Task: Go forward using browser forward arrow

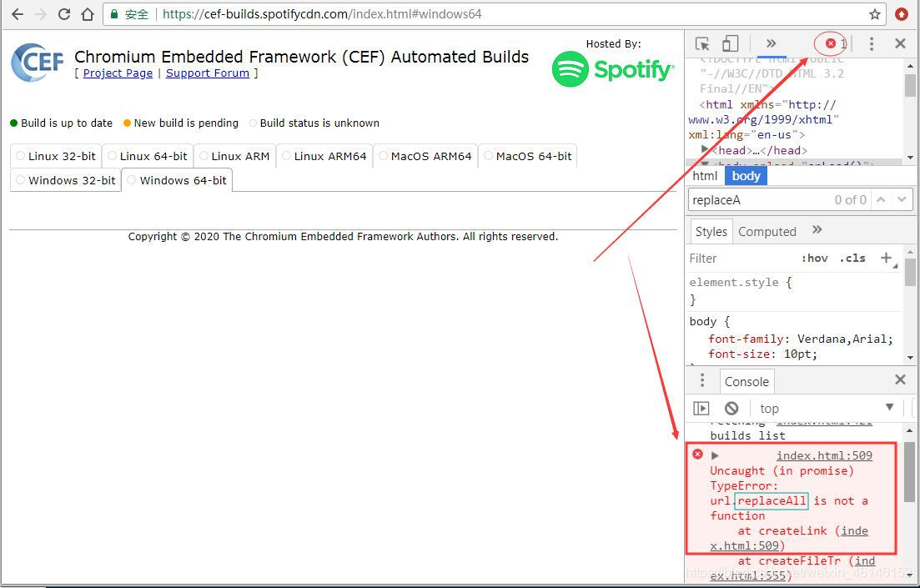Action: point(41,14)
